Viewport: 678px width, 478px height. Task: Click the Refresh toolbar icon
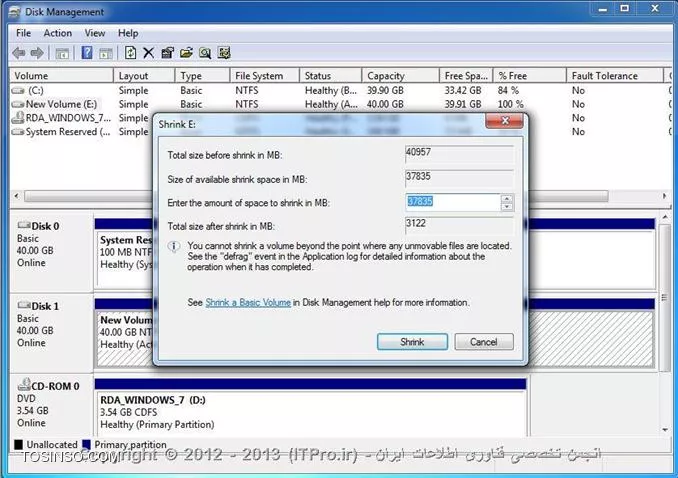pos(130,53)
